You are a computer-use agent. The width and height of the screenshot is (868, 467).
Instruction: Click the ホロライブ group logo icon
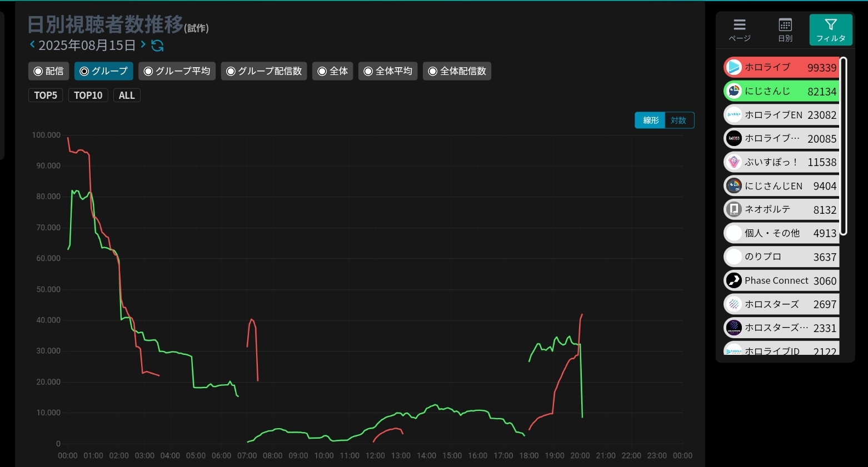734,67
